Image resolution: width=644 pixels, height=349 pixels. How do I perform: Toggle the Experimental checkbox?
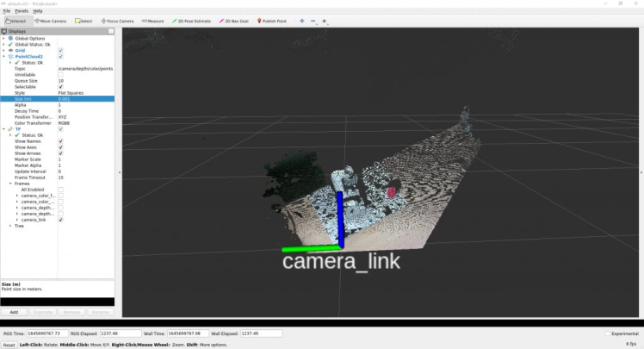click(608, 333)
